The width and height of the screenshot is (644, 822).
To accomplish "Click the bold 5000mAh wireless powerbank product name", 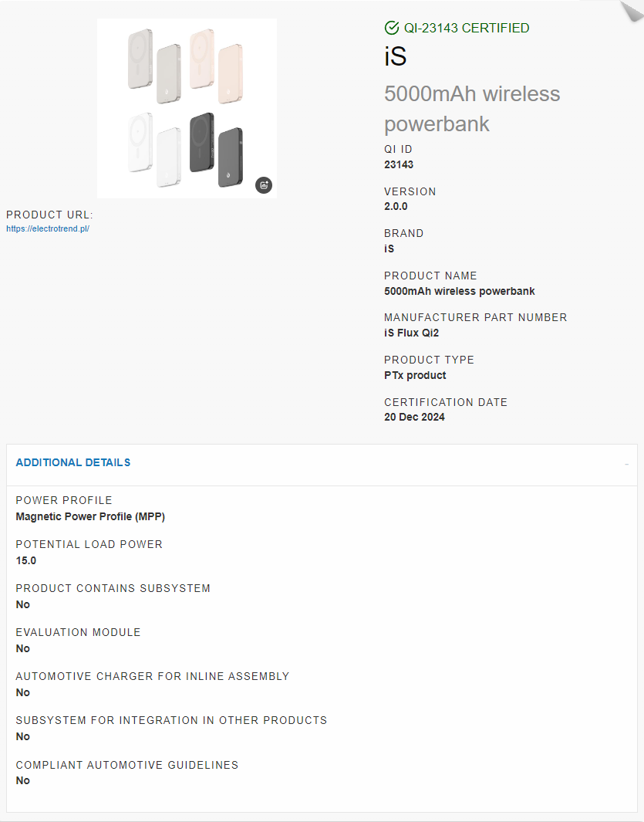I will 460,292.
